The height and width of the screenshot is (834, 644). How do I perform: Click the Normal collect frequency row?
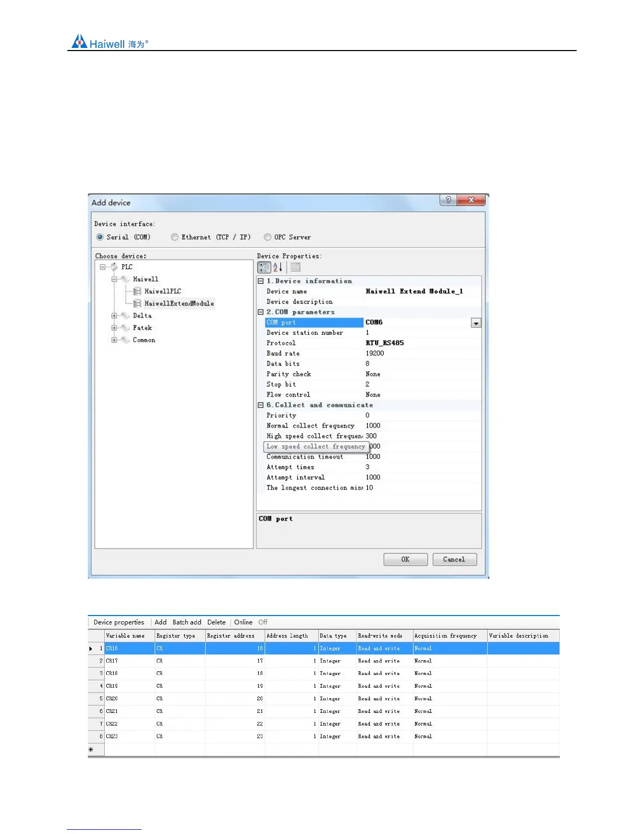tap(373, 426)
